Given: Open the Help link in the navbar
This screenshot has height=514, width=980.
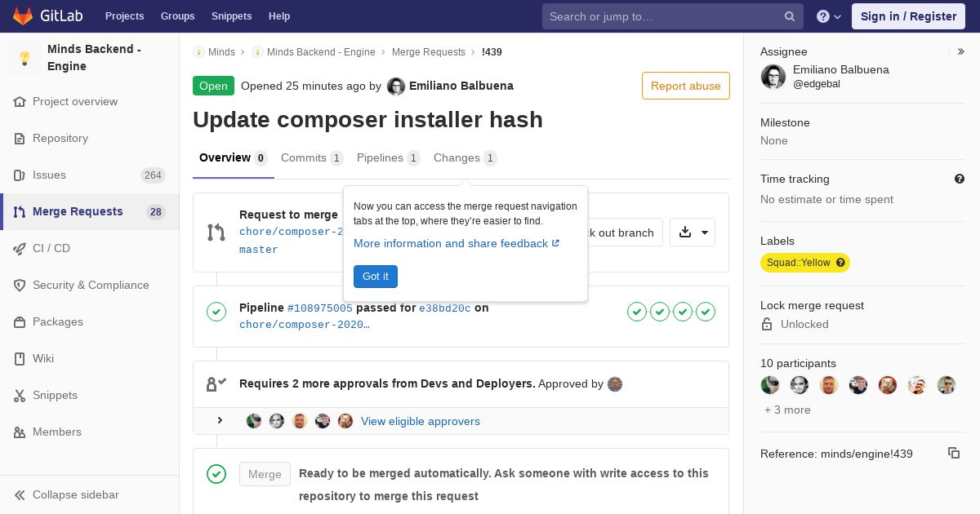Looking at the screenshot, I should pyautogui.click(x=279, y=16).
